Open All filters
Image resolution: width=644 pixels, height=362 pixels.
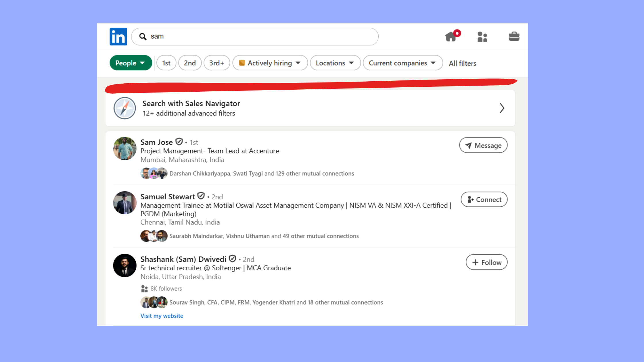(463, 63)
